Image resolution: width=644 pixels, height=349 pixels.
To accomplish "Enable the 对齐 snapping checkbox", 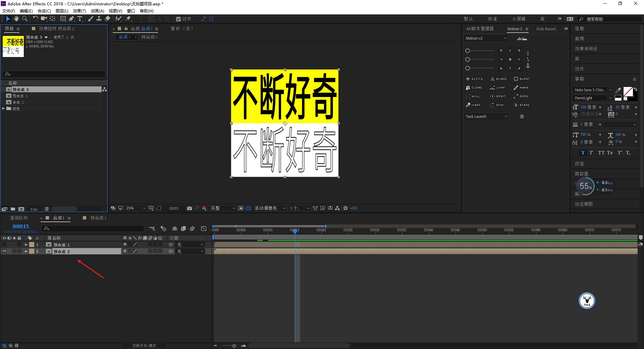I will [179, 19].
